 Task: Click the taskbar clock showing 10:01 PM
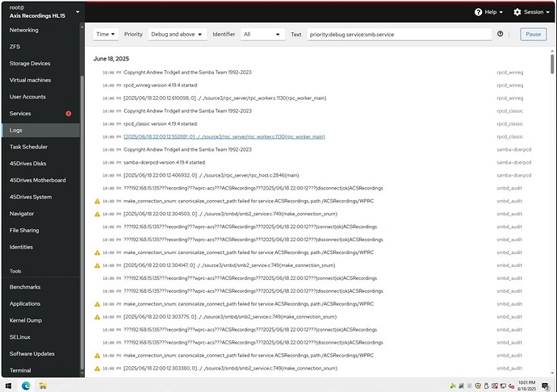click(x=526, y=386)
